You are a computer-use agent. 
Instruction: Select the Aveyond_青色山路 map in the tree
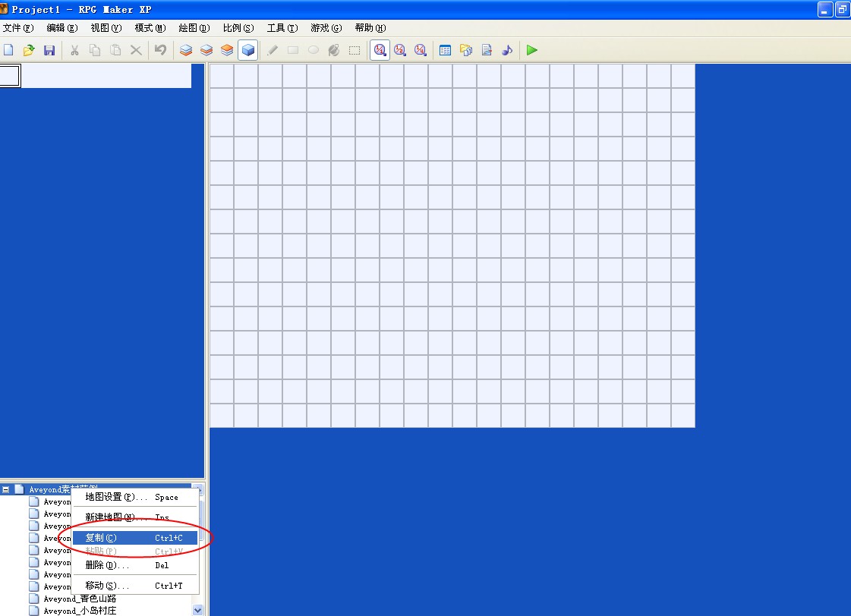[80, 599]
